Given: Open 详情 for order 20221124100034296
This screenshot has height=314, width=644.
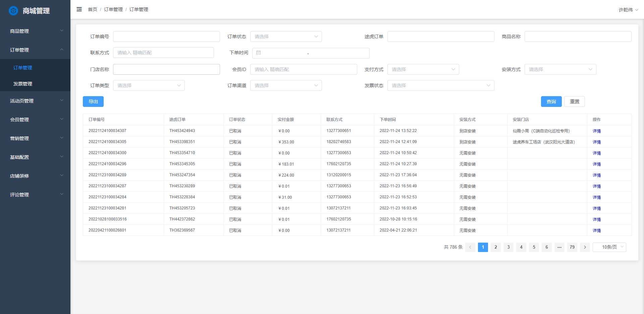Looking at the screenshot, I should [x=597, y=164].
